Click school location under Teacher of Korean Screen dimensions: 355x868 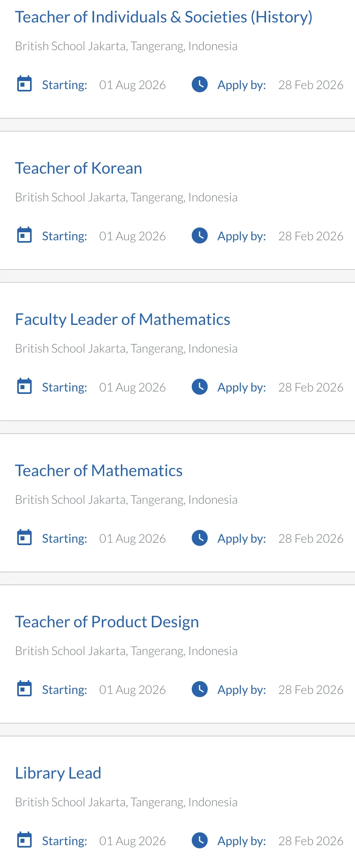126,197
